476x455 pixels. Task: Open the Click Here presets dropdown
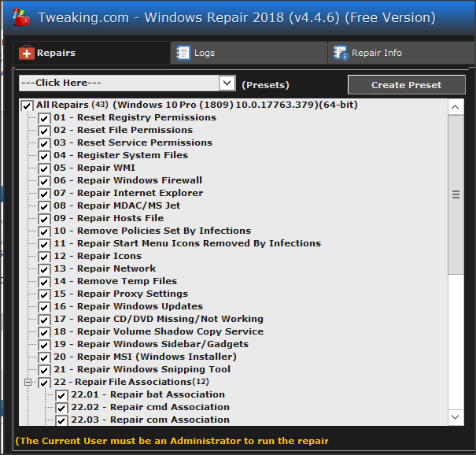(127, 83)
